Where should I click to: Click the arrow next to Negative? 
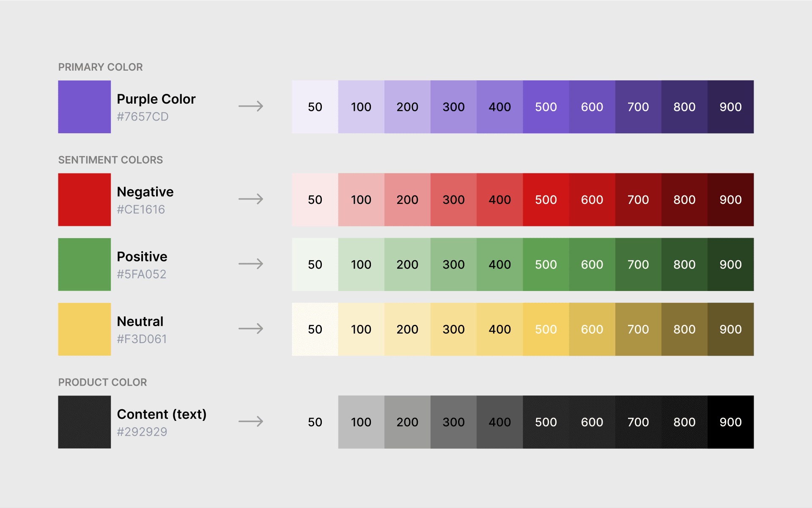point(251,199)
